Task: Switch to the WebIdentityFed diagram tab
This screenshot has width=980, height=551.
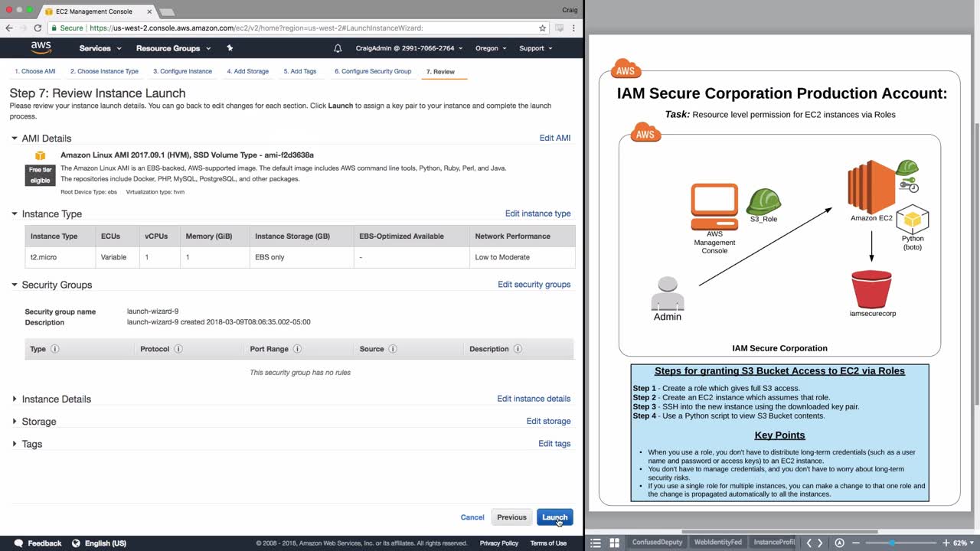Action: coord(717,543)
